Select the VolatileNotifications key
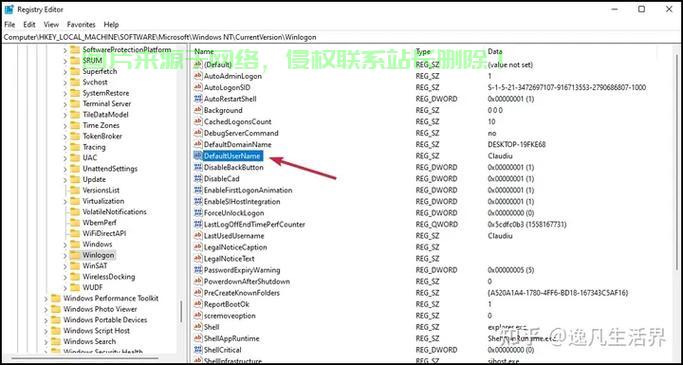 (x=115, y=212)
